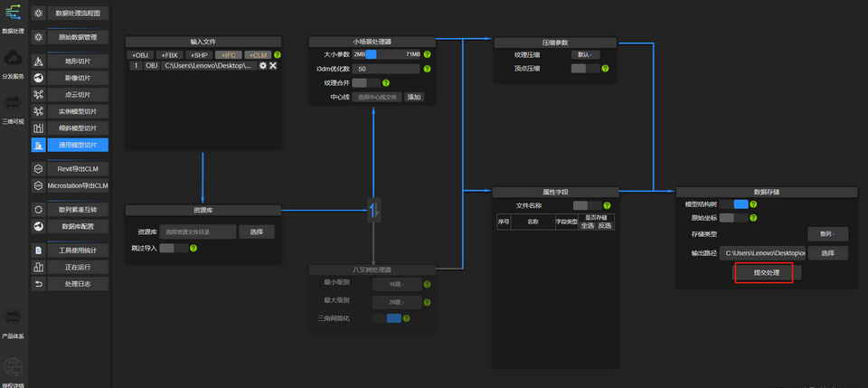The width and height of the screenshot is (868, 388).
Task: Click the +FBX add file button
Action: [169, 55]
